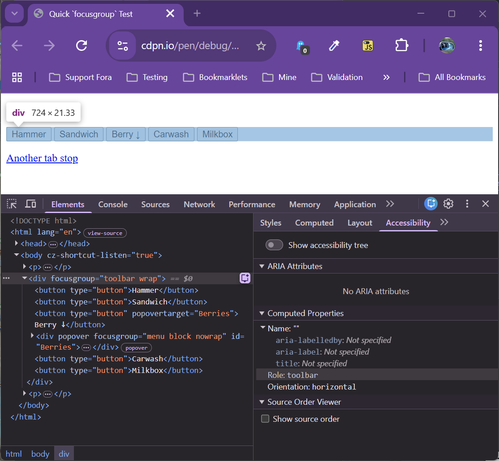This screenshot has width=499, height=461.
Task: Go forward to the next page
Action: pyautogui.click(x=49, y=46)
